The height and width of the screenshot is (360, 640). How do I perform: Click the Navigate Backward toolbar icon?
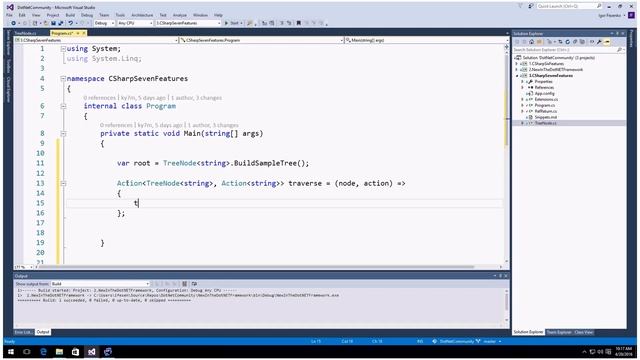(x=13, y=23)
